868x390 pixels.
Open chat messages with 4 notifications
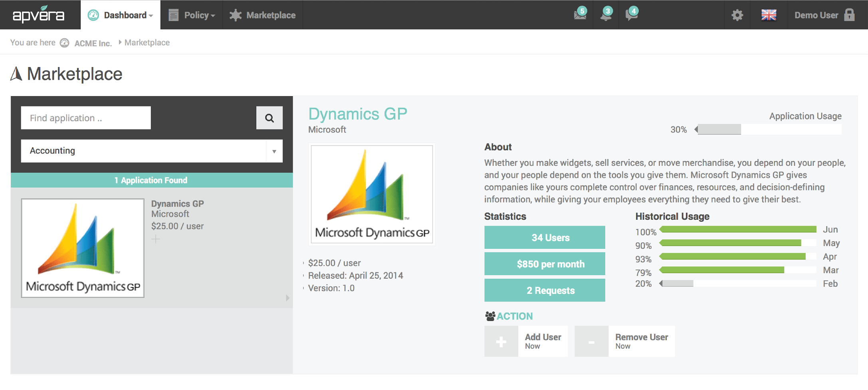click(632, 14)
